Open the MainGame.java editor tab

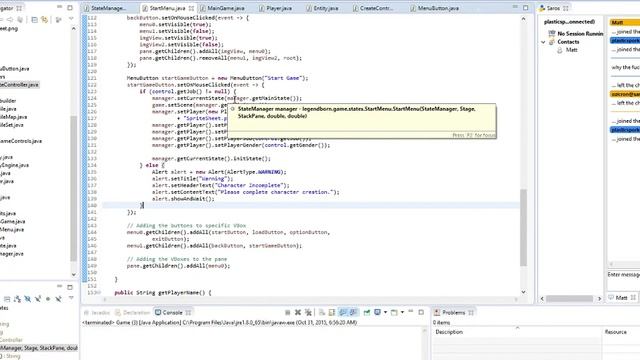click(x=222, y=8)
